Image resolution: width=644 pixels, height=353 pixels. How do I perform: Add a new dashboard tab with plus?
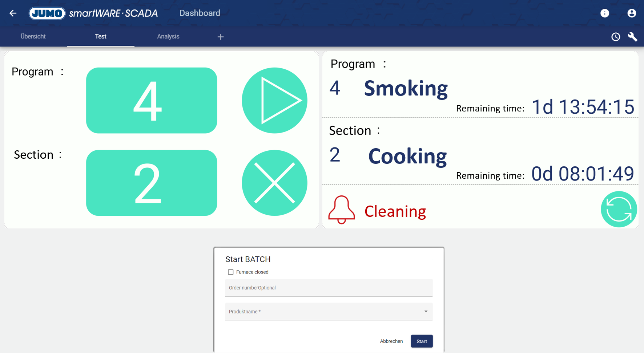click(220, 37)
